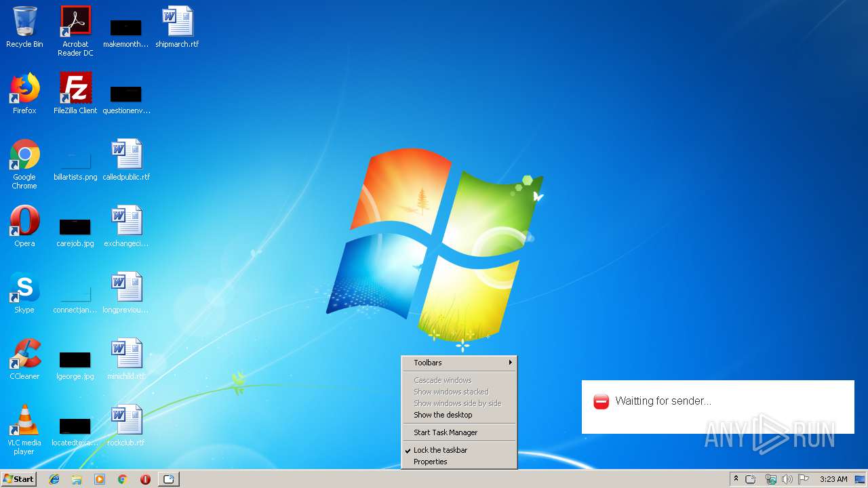Show hidden tray icons arrow
Screen dimensions: 868x488
click(x=736, y=479)
